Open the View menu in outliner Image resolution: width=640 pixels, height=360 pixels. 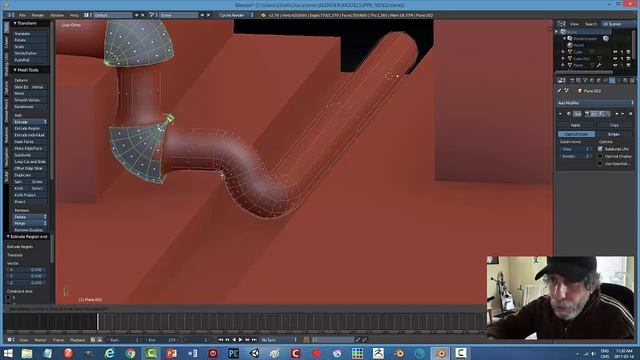point(574,24)
